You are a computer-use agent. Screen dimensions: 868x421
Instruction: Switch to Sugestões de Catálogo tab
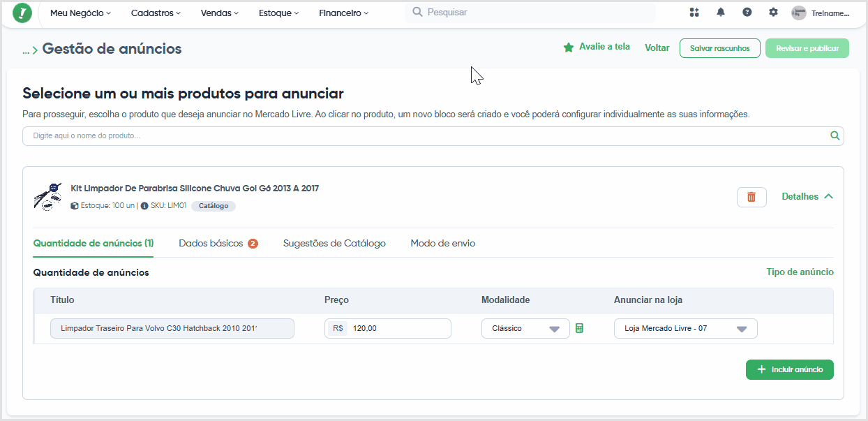pyautogui.click(x=334, y=243)
